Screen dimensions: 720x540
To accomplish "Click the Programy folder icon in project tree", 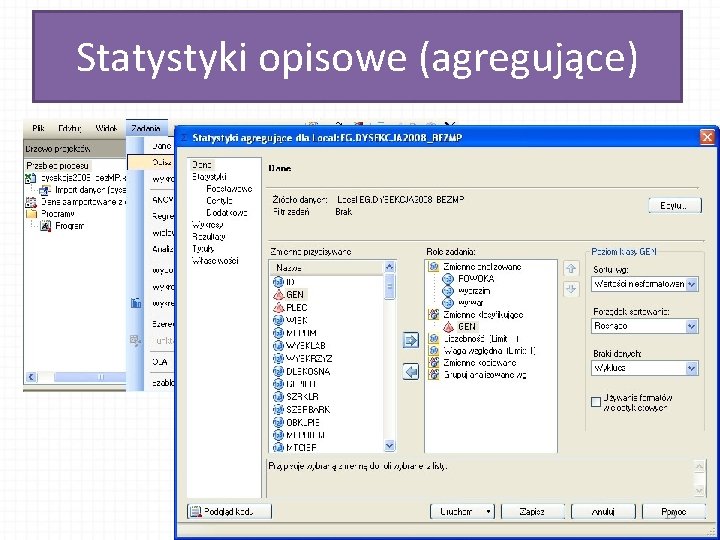I will coord(31,214).
